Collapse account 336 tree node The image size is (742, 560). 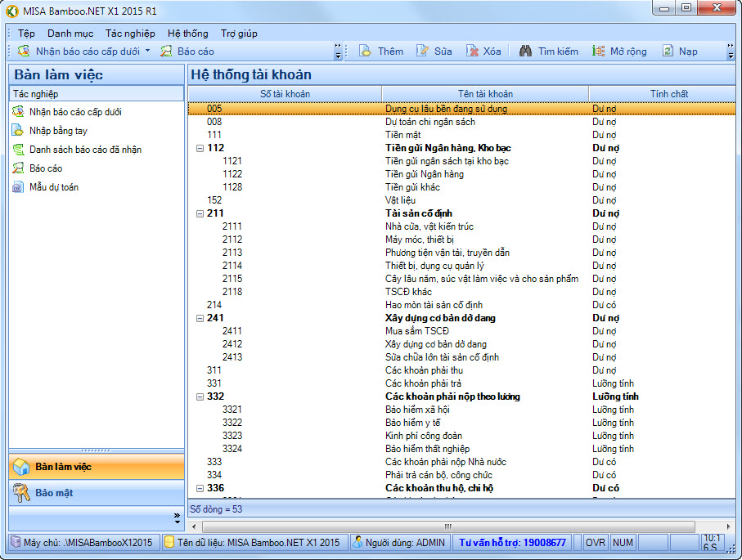pos(200,488)
